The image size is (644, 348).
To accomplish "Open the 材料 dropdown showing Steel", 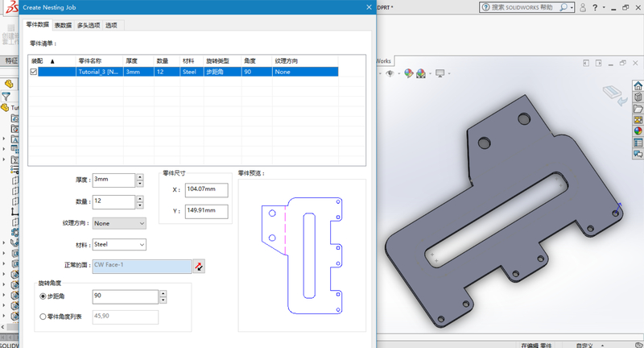I will pos(119,244).
